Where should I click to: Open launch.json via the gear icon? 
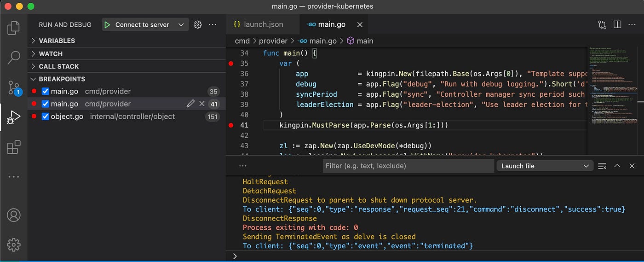pos(198,25)
